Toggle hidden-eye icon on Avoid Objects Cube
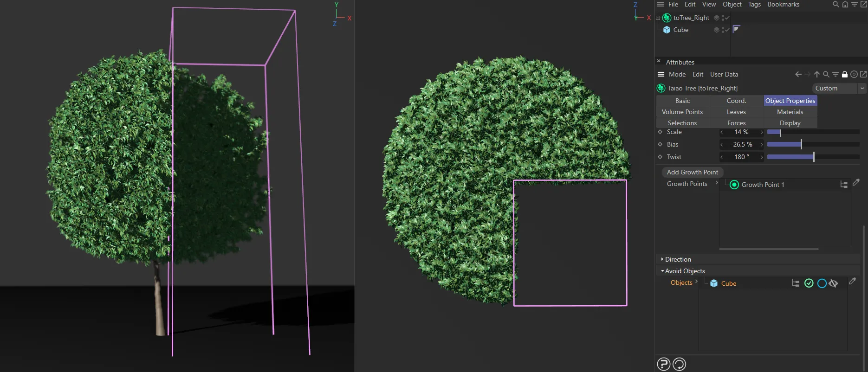The width and height of the screenshot is (868, 372). point(834,283)
